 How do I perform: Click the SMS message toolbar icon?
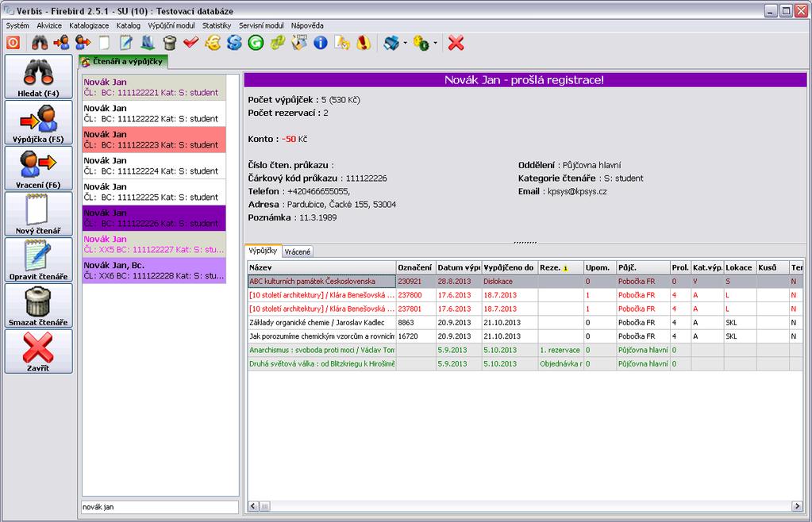tap(298, 43)
